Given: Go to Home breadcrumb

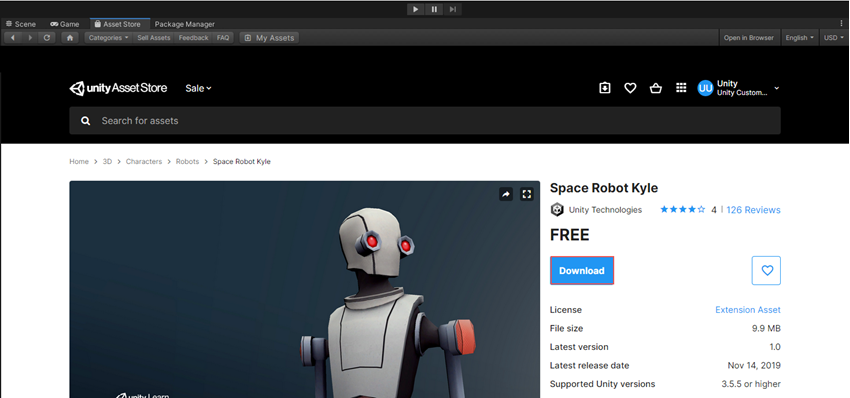Looking at the screenshot, I should (79, 162).
